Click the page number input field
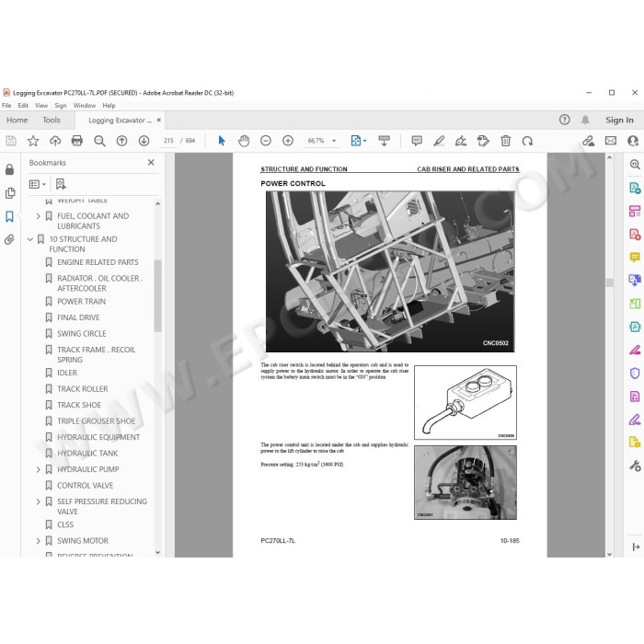This screenshot has height=644, width=644. pos(168,141)
